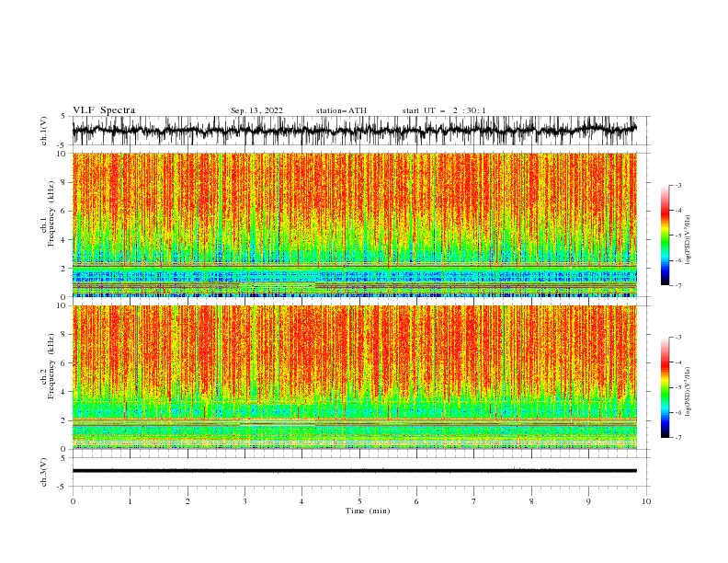Click the "-7" tick on lower colorbar
The image size is (728, 563).
tap(677, 437)
